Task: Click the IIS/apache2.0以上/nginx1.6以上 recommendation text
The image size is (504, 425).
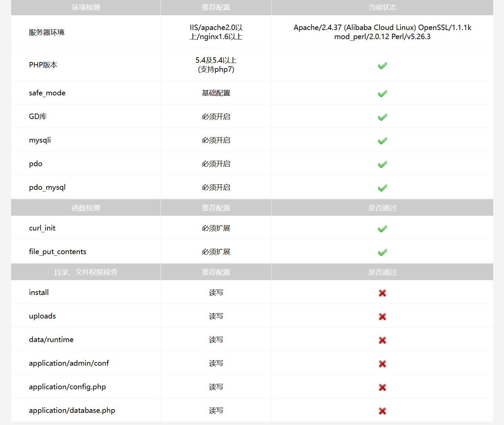Action: (216, 32)
